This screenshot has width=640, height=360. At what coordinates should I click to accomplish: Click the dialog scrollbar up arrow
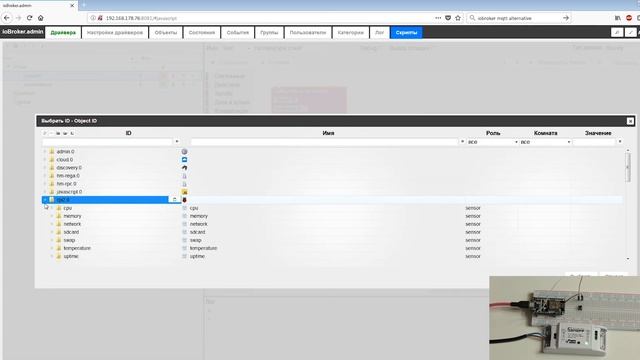[628, 151]
